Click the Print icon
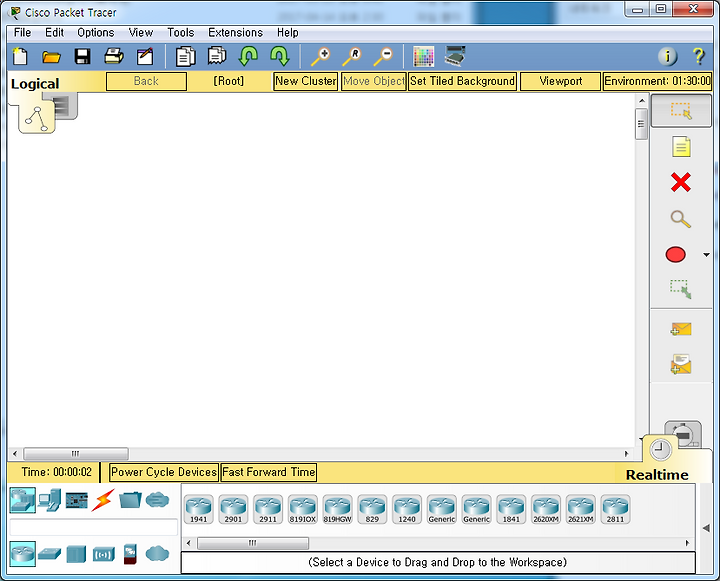The height and width of the screenshot is (581, 720). 113,56
